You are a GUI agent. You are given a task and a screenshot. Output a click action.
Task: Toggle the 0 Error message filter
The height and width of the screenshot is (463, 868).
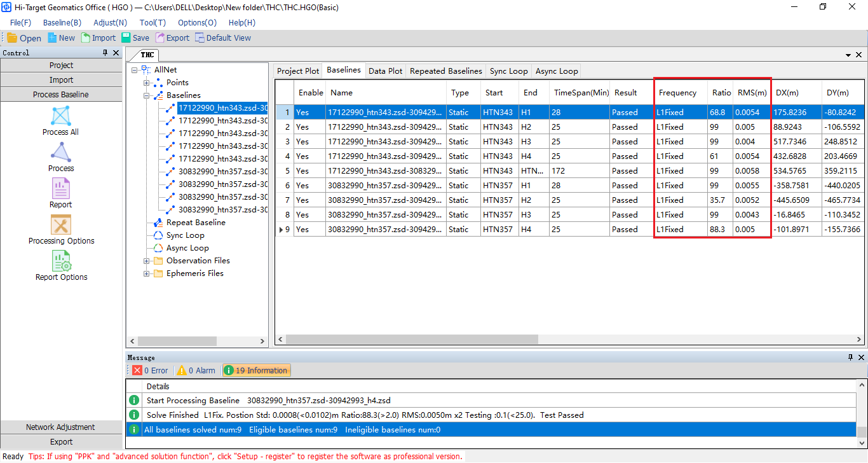click(x=151, y=370)
